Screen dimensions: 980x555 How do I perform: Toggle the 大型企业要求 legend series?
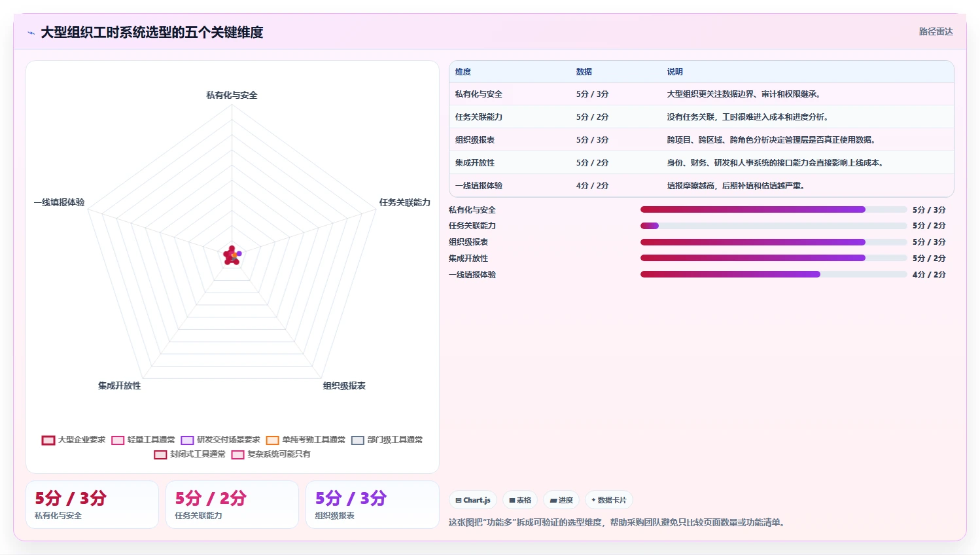[x=73, y=440]
